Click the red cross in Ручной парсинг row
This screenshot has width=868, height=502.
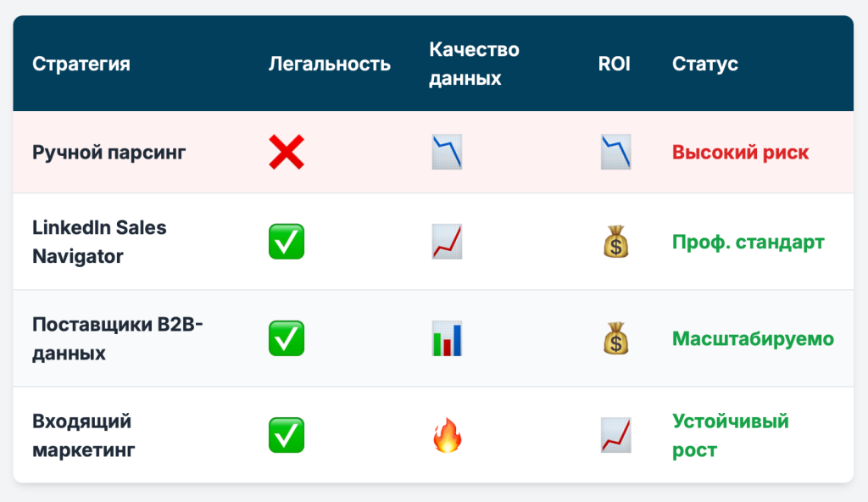click(287, 152)
